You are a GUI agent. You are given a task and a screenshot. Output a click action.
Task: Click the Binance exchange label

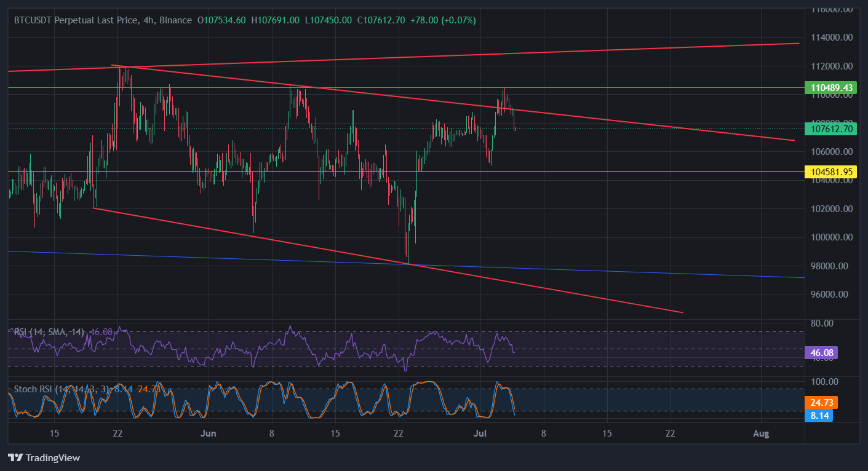click(175, 20)
